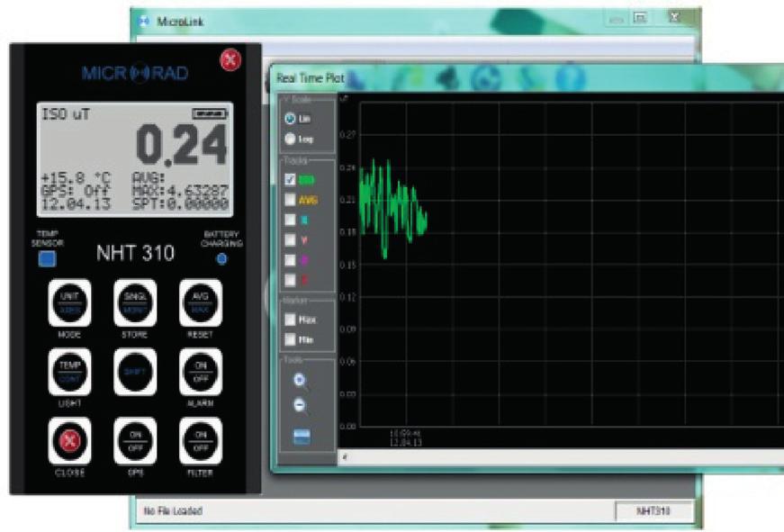
Task: Click the red X on the Microrad panel
Action: (230, 60)
